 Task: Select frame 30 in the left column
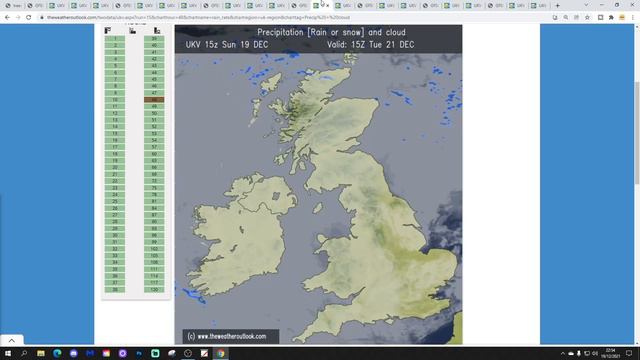pyautogui.click(x=115, y=235)
